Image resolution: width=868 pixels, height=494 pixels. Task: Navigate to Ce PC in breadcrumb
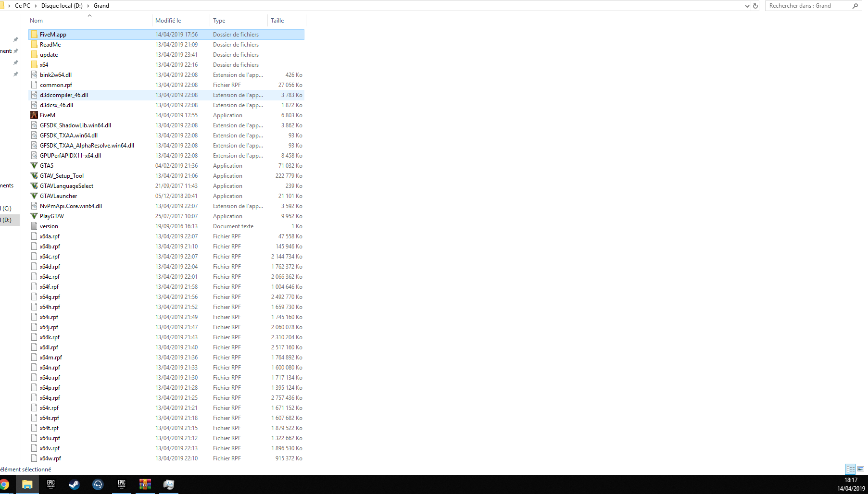23,5
